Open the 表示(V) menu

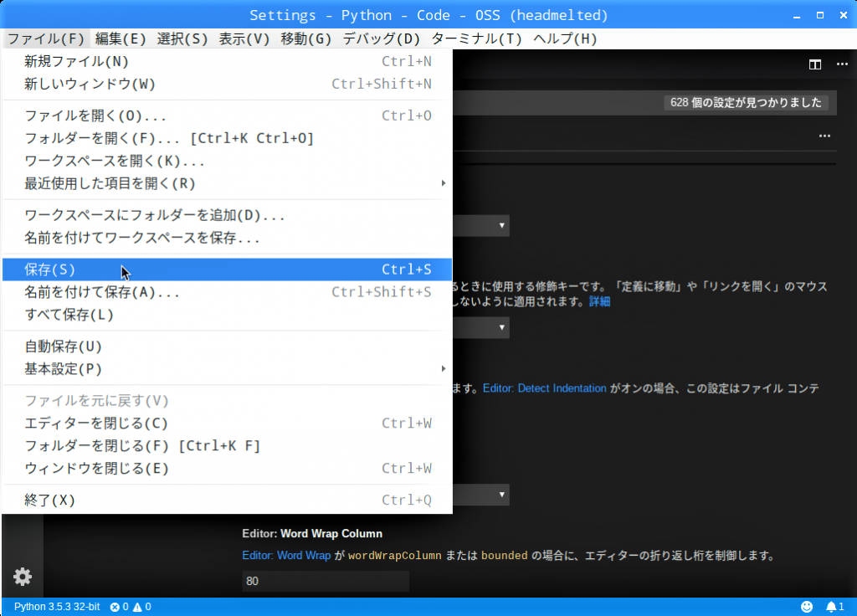coord(244,38)
